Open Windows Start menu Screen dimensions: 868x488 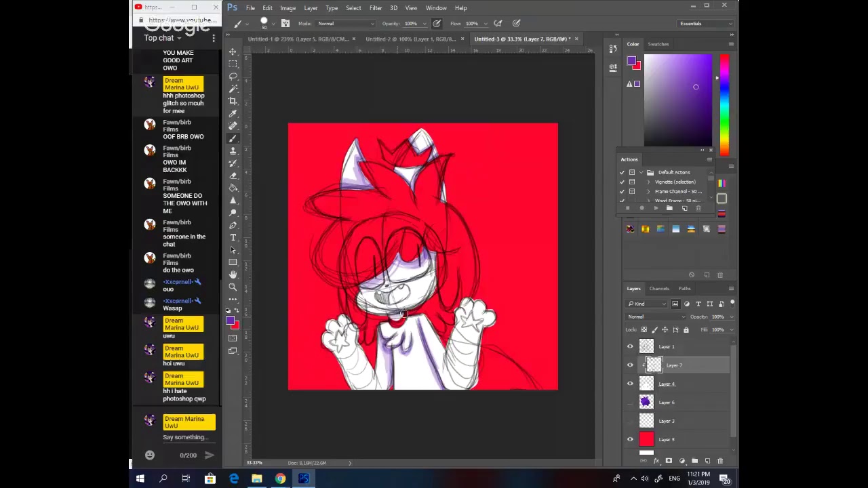[140, 479]
